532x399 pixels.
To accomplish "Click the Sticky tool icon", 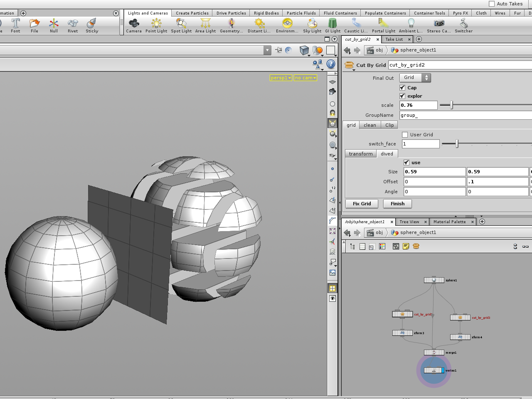I will coord(92,24).
